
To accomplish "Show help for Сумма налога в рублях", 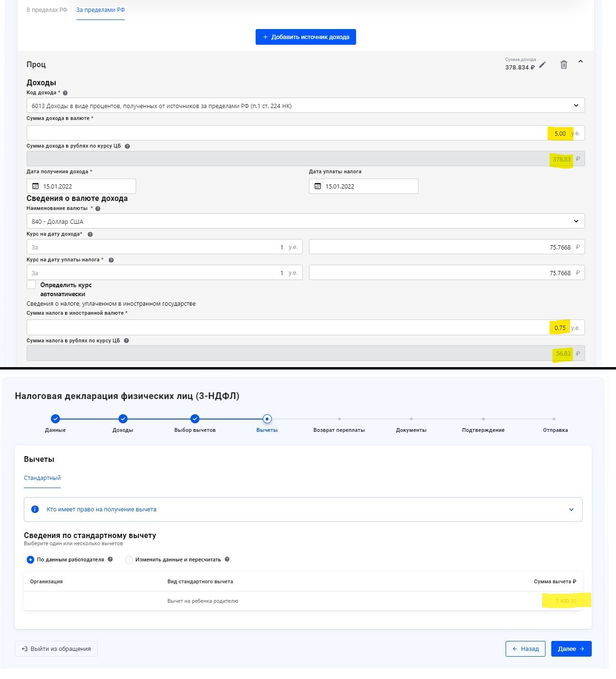I will point(126,340).
